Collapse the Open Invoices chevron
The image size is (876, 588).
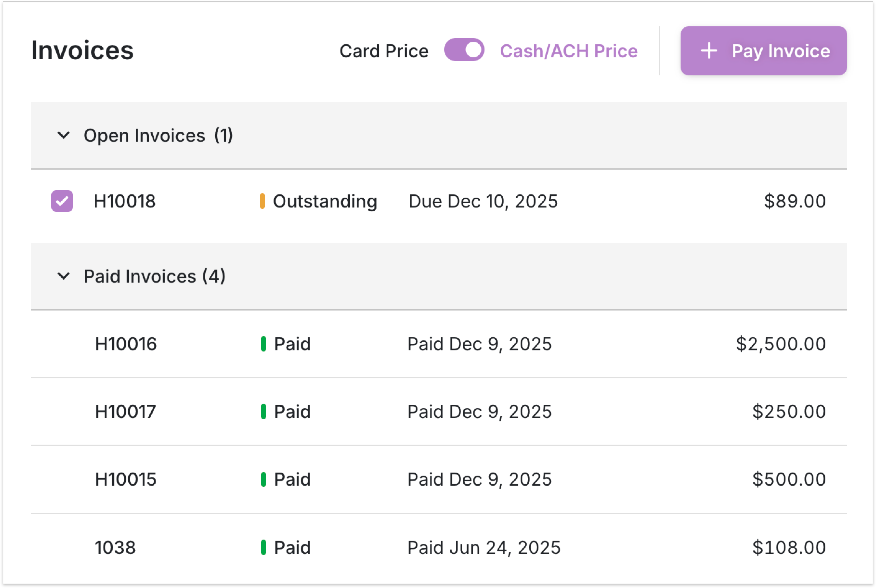click(64, 135)
